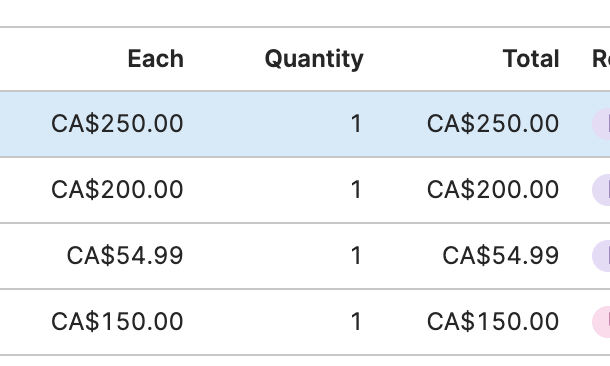Select the CA$200.00 value under Each

(x=117, y=190)
